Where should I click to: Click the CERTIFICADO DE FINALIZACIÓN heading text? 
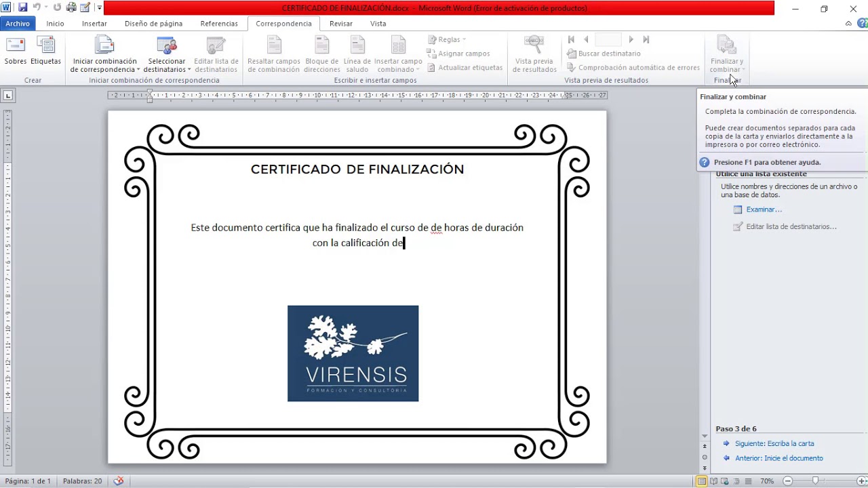[357, 169]
